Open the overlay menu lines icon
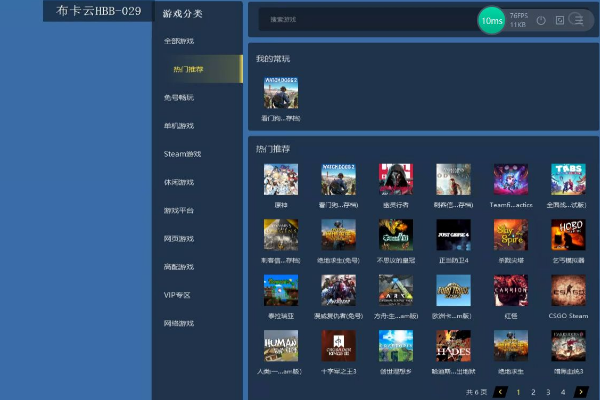Viewport: 600px width, 400px height. pyautogui.click(x=577, y=19)
